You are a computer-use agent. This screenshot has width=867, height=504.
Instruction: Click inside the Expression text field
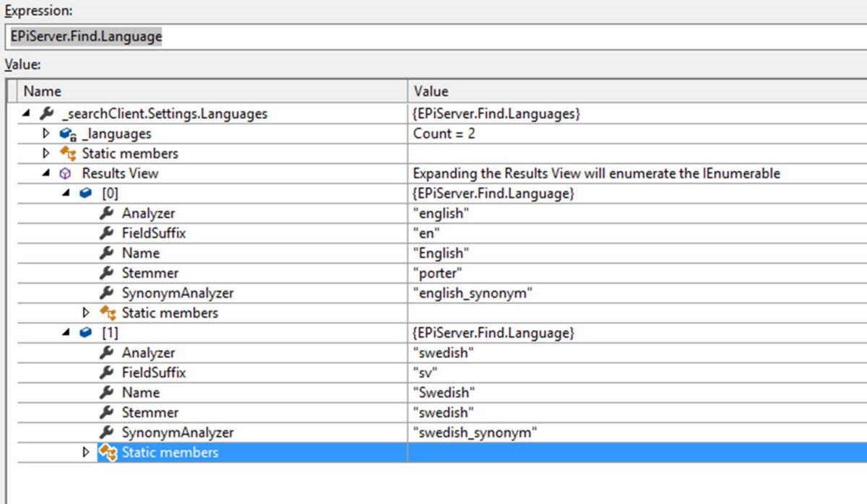pyautogui.click(x=433, y=36)
